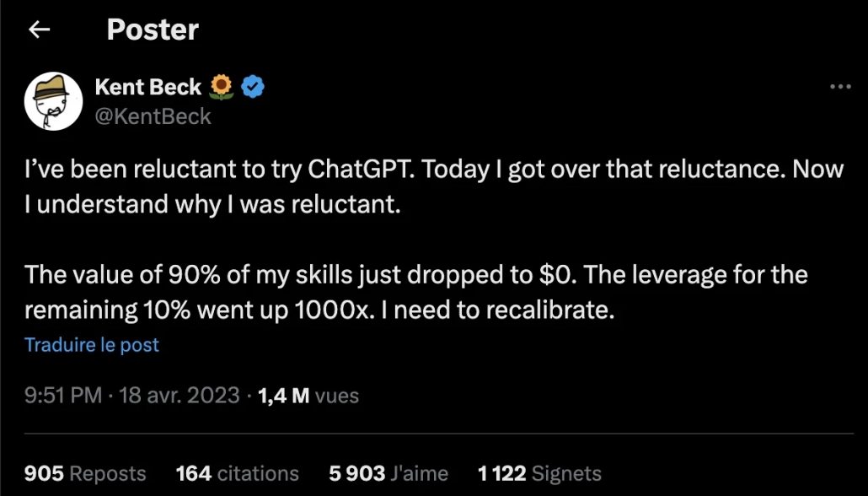868x496 pixels.
Task: Click Kent Beck's profile avatar
Action: pyautogui.click(x=53, y=100)
